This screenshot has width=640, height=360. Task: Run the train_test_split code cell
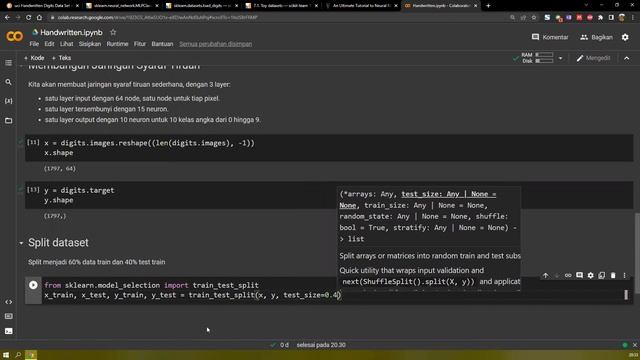(x=33, y=285)
